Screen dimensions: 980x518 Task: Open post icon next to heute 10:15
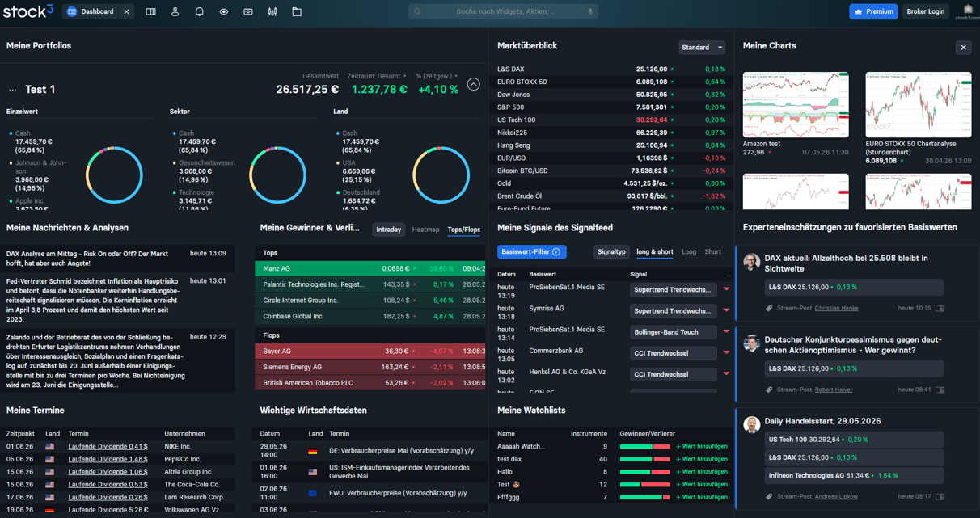(x=940, y=309)
